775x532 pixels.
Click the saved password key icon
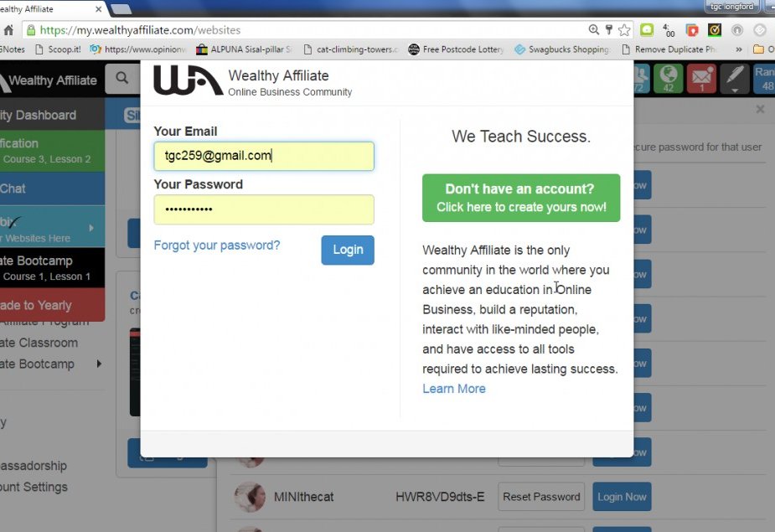(x=609, y=29)
